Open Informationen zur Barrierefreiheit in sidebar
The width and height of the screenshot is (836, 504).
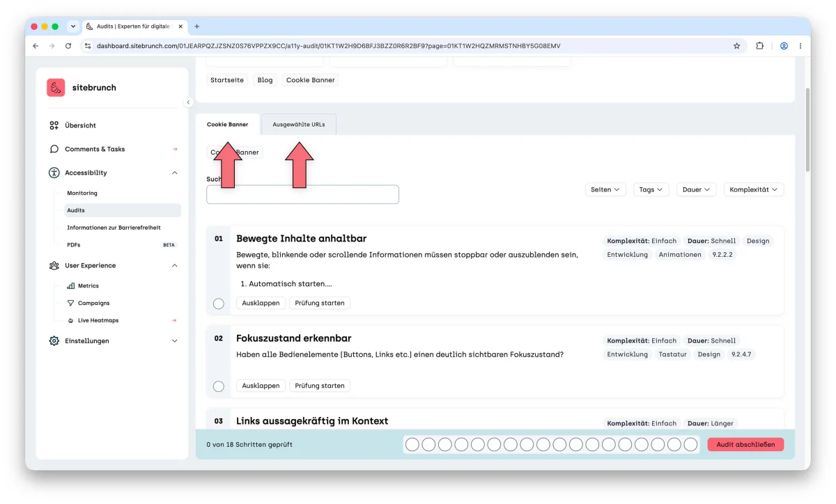pyautogui.click(x=114, y=228)
